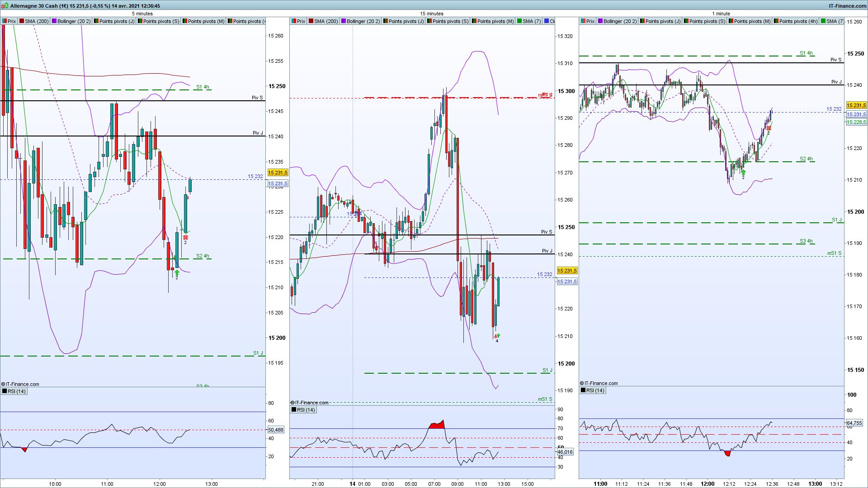Click the black square icon of RSI (14) in 1 minute panel
The image size is (868, 488).
point(583,390)
